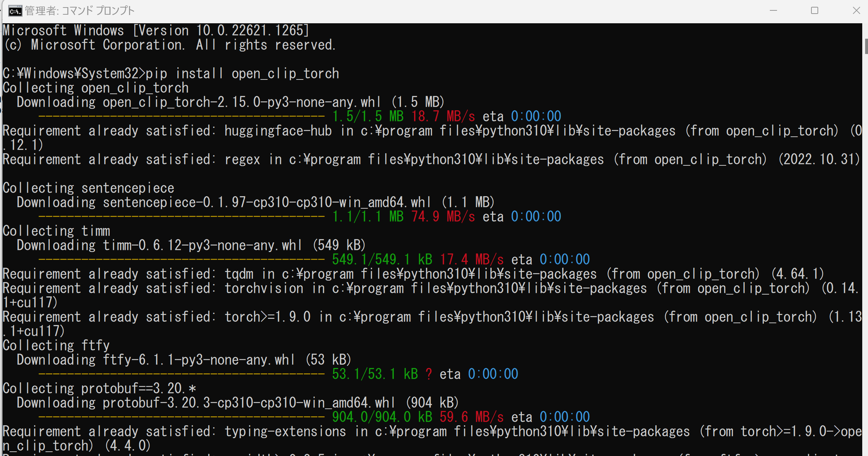
Task: Click the Collecting ftfy line
Action: click(x=56, y=345)
